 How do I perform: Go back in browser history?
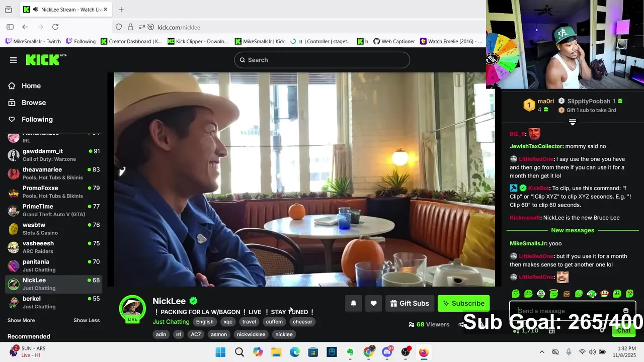coord(25,27)
